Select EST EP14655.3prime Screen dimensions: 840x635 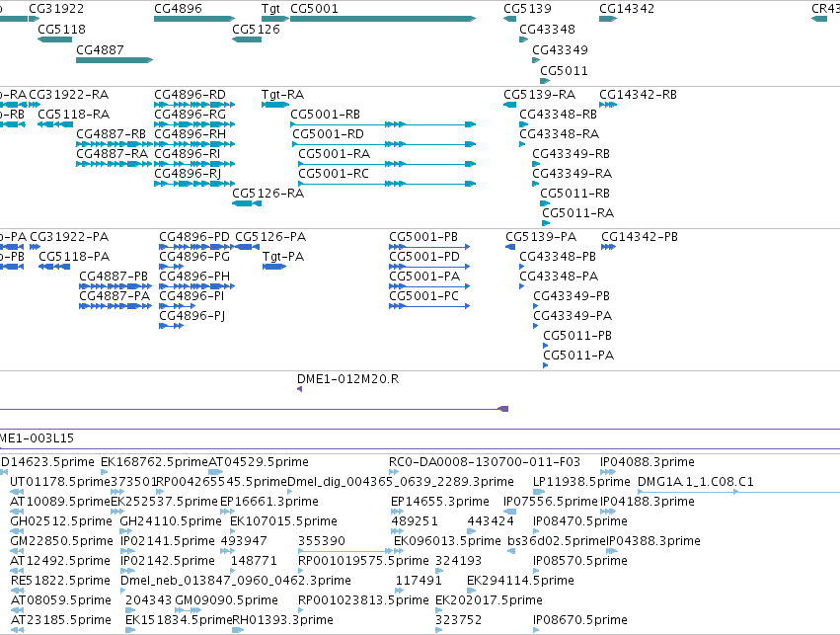[x=440, y=502]
